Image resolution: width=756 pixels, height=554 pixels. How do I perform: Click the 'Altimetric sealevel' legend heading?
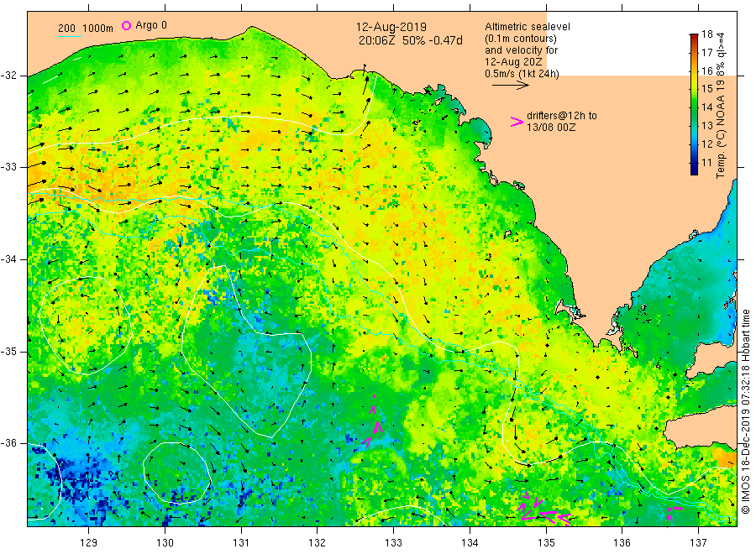tap(528, 27)
